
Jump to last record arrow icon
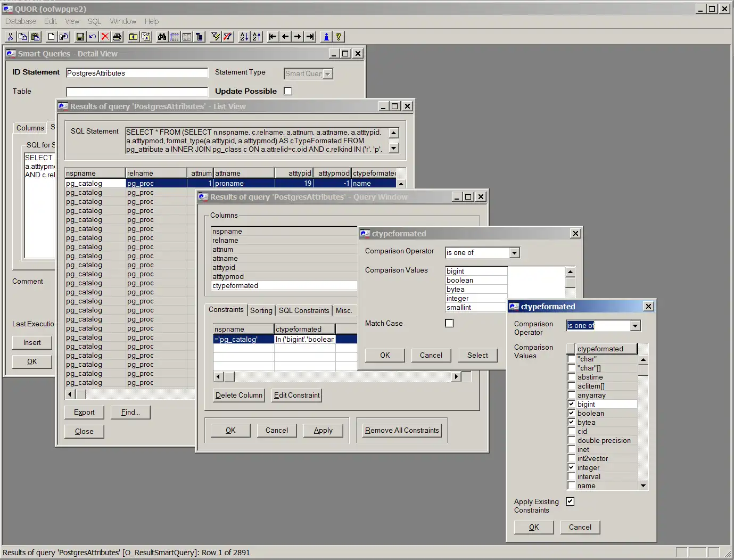(310, 37)
